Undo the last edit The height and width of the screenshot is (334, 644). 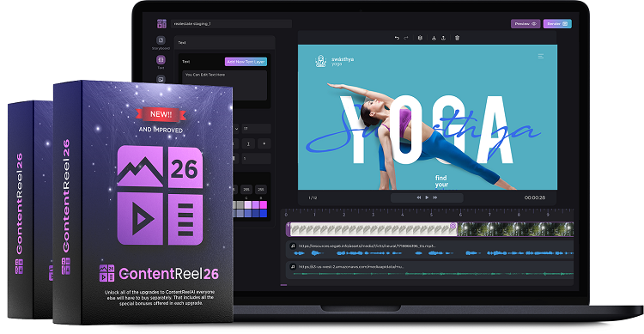(397, 38)
